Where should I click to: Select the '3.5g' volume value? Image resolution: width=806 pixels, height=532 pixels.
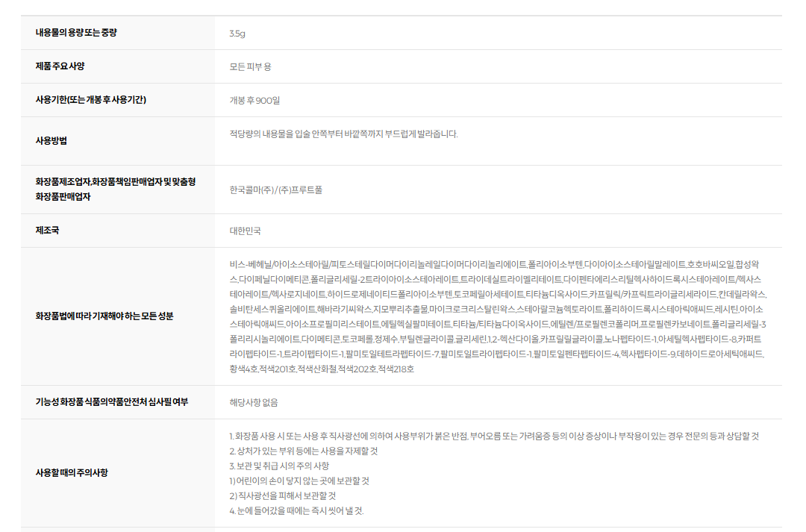237,34
